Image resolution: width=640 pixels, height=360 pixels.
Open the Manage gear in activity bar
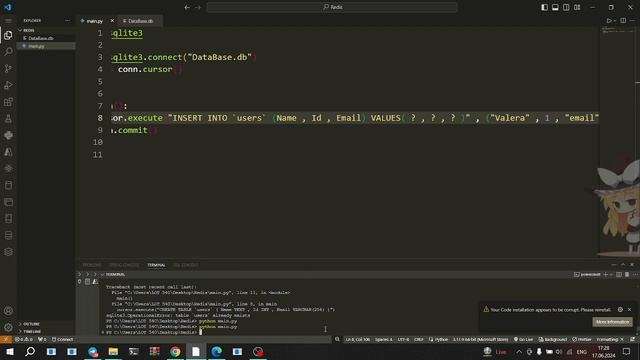coord(8,327)
